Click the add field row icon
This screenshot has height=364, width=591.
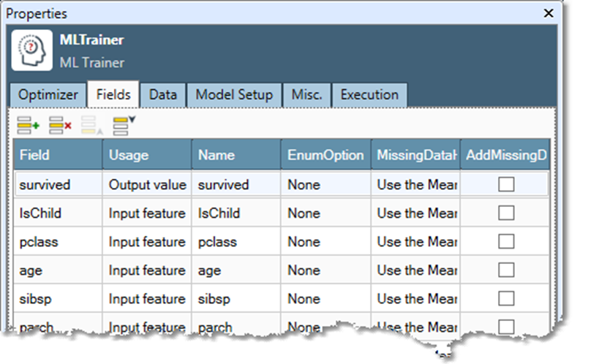pos(29,126)
